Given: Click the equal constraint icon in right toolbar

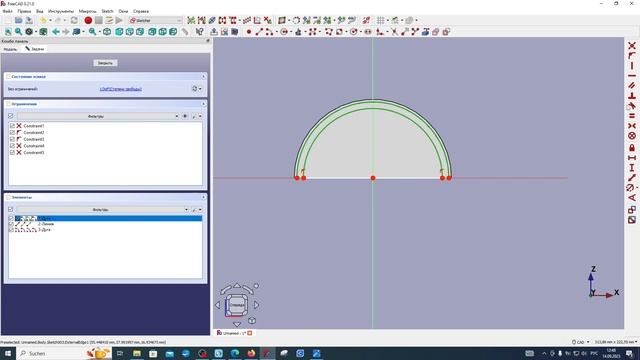Looking at the screenshot, I should pos(632,116).
